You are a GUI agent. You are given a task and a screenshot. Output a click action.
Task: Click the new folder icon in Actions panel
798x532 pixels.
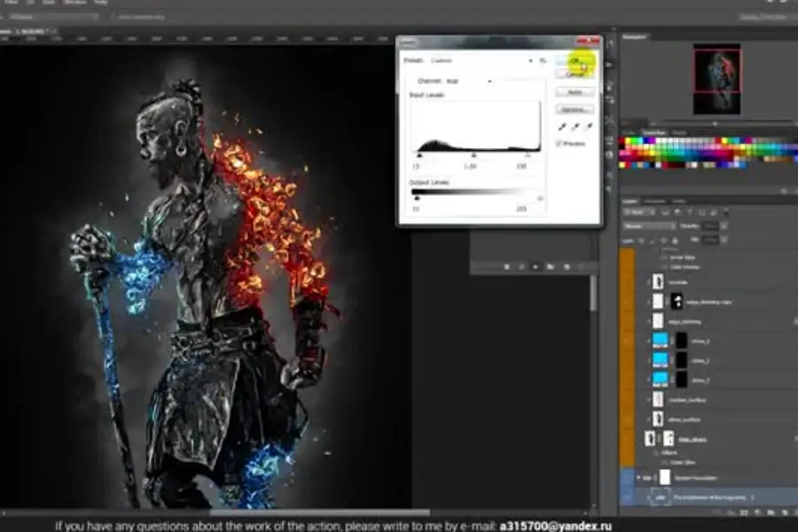(x=550, y=266)
